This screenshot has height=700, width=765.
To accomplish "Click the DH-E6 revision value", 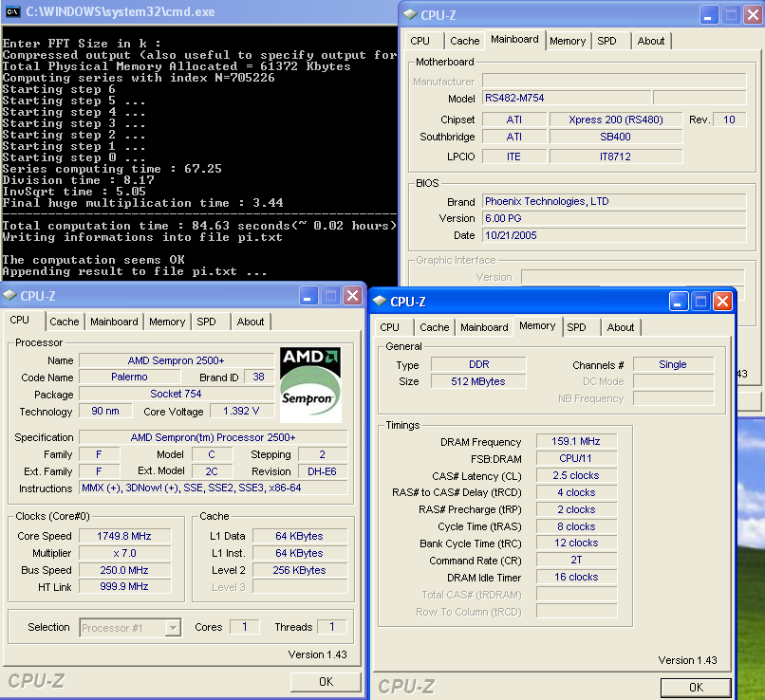I will coord(322,471).
